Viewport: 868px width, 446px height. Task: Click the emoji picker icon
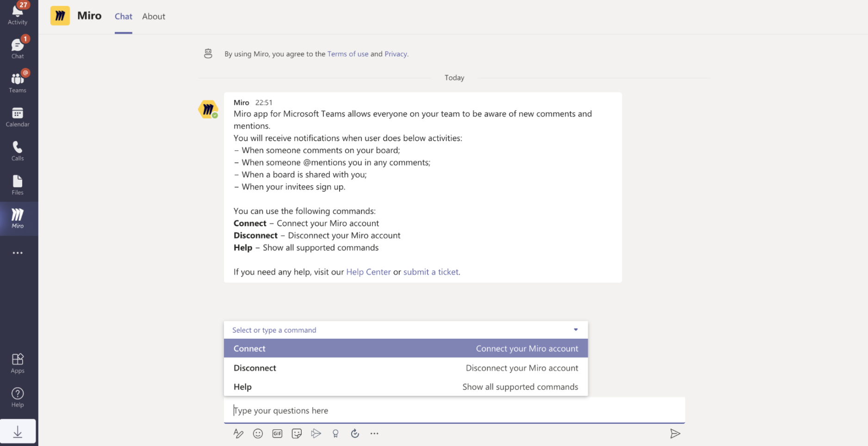coord(258,434)
